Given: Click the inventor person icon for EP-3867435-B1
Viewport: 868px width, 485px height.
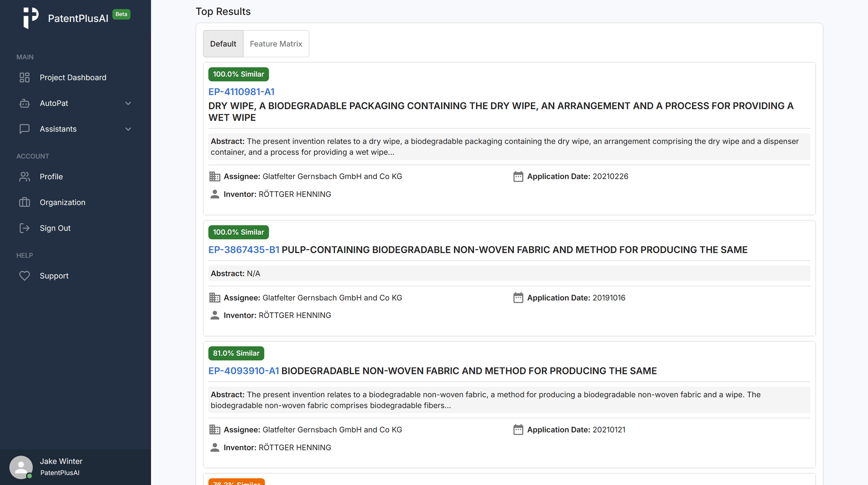Looking at the screenshot, I should click(x=215, y=315).
